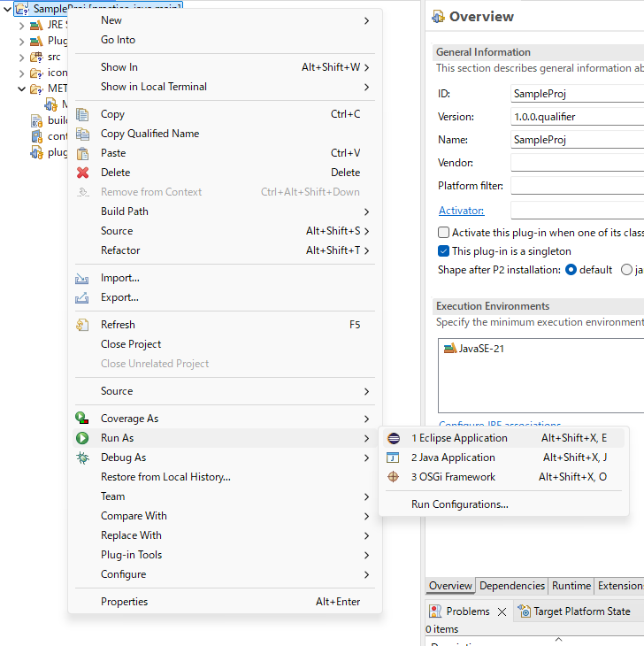Click the SampleProj project folder icon
The width and height of the screenshot is (644, 646).
pos(21,9)
